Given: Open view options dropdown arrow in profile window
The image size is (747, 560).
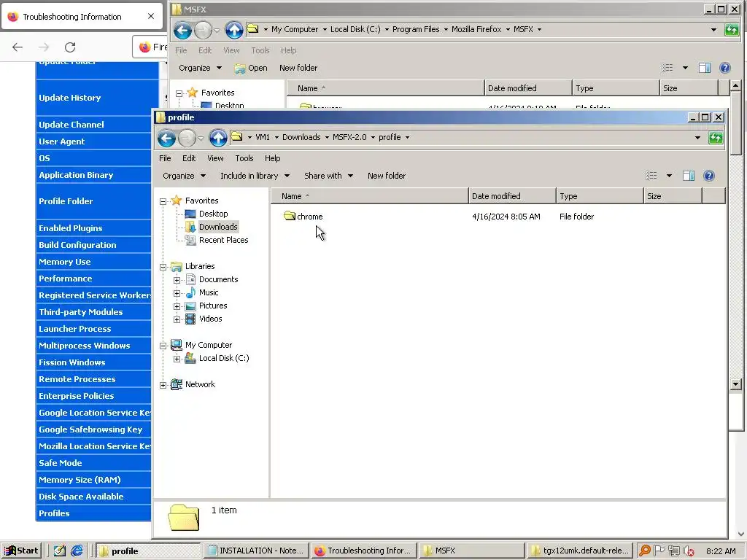Looking at the screenshot, I should pos(669,176).
